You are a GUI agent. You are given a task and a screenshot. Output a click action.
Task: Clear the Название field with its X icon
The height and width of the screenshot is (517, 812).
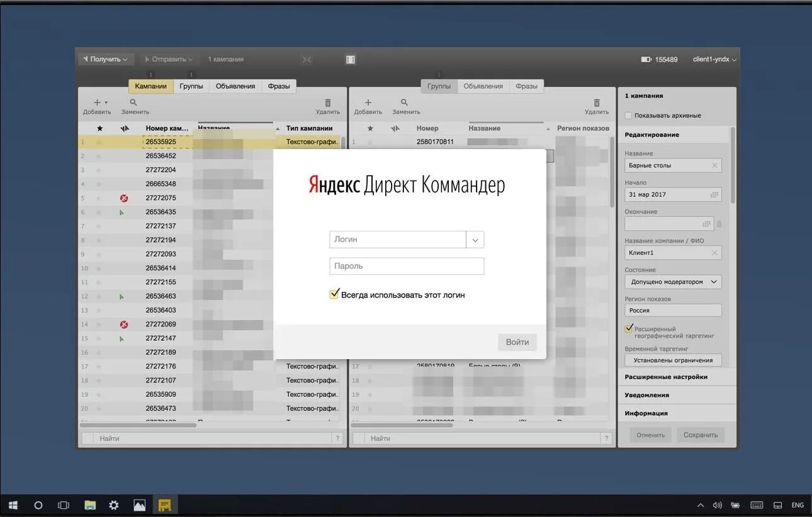pyautogui.click(x=714, y=165)
